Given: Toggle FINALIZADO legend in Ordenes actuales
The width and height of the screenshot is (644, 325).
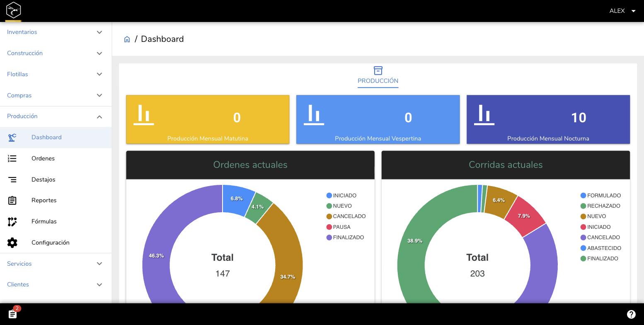Looking at the screenshot, I should tap(345, 238).
